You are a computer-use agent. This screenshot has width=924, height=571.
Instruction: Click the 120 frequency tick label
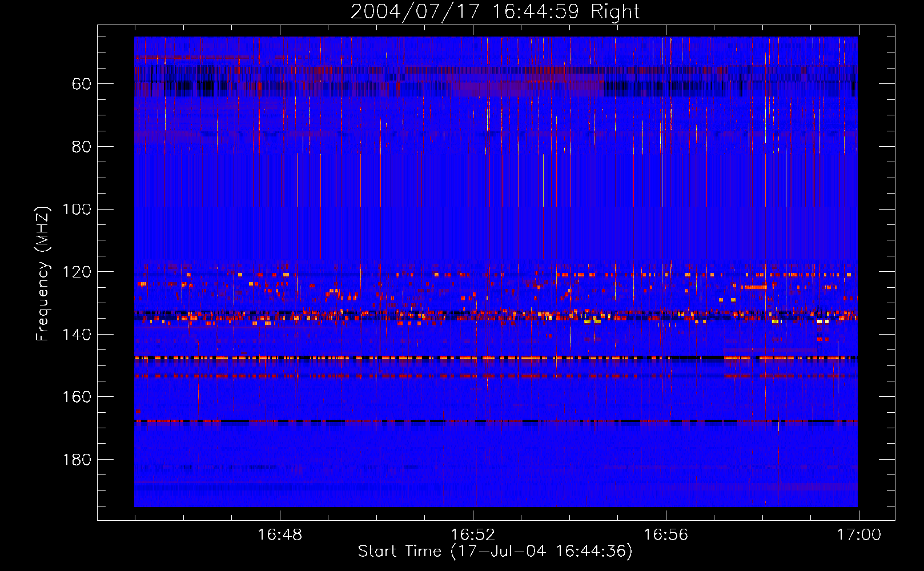77,272
